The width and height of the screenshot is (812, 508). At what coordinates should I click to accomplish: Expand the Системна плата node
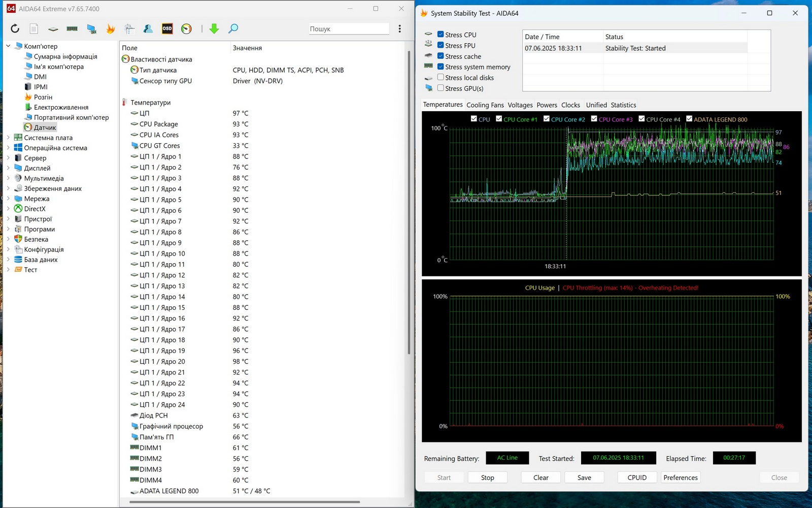8,138
